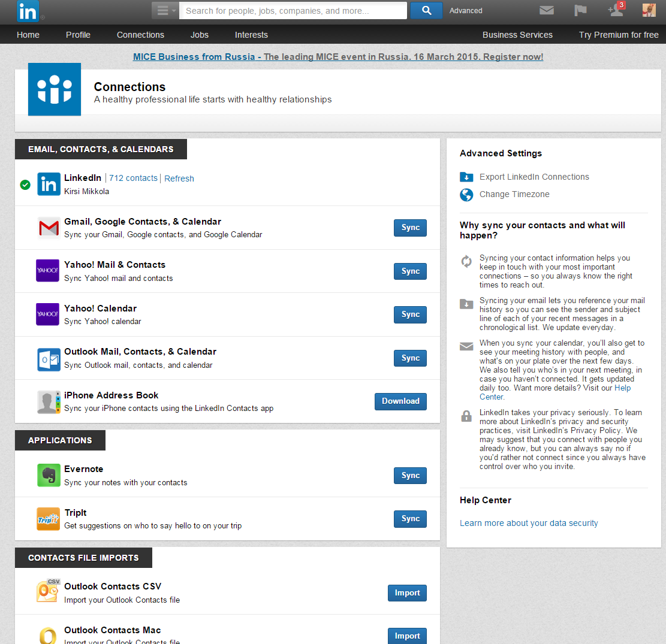The height and width of the screenshot is (644, 666).
Task: Click the padlock privacy icon
Action: (x=466, y=416)
